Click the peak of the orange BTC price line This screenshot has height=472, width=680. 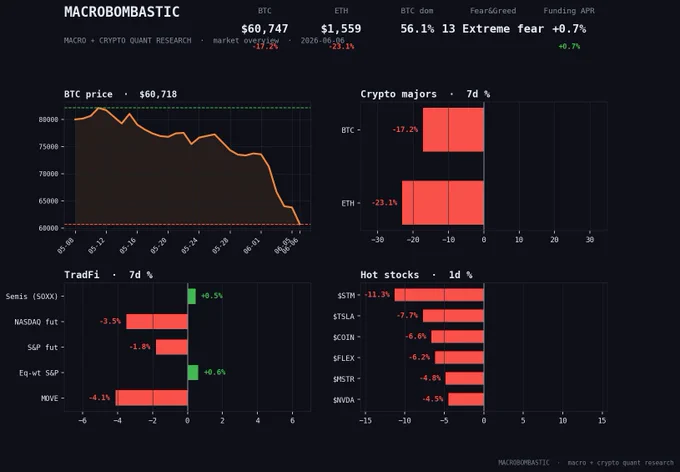pyautogui.click(x=99, y=108)
